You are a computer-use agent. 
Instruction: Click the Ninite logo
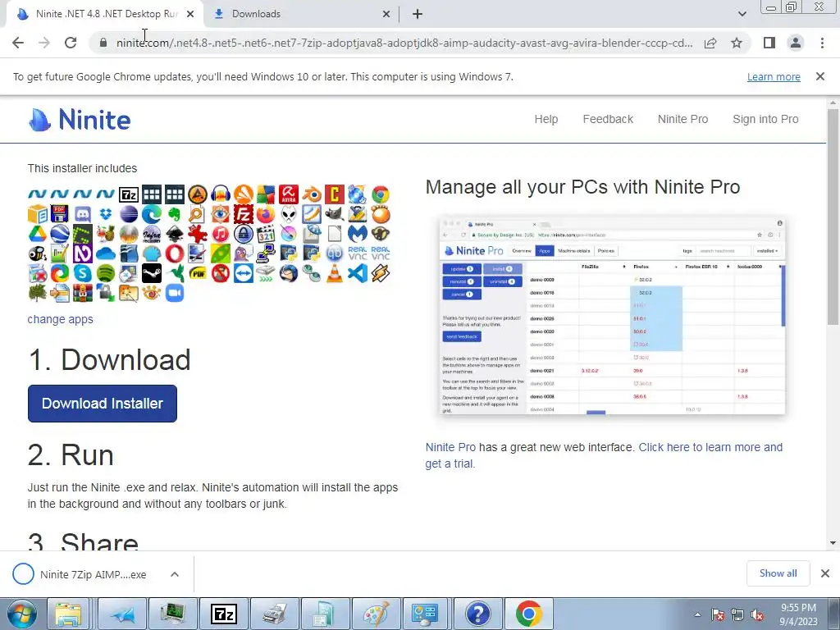coord(80,120)
